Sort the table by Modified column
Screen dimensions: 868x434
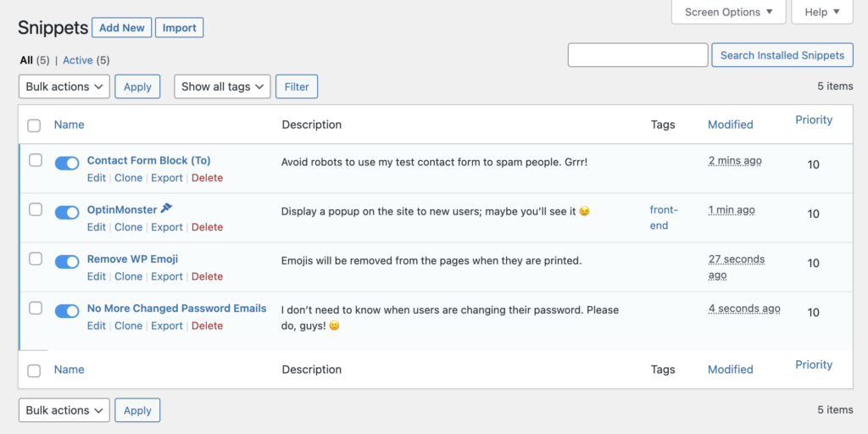point(730,125)
